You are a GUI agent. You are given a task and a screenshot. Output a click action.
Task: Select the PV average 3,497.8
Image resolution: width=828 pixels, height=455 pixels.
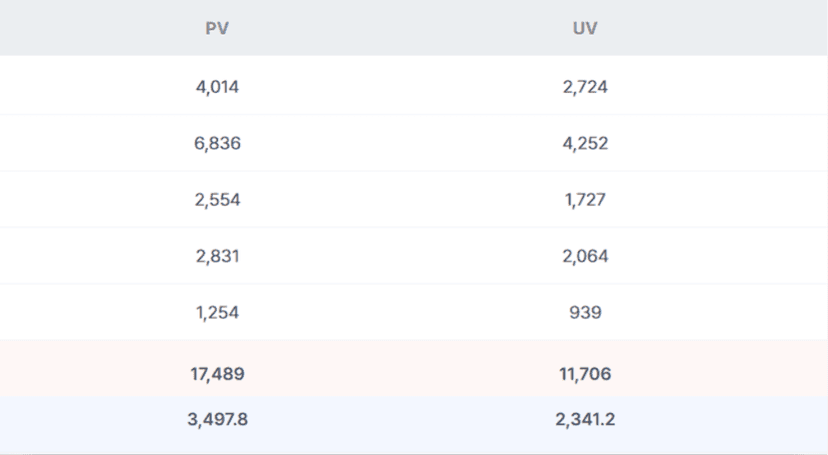pos(217,419)
